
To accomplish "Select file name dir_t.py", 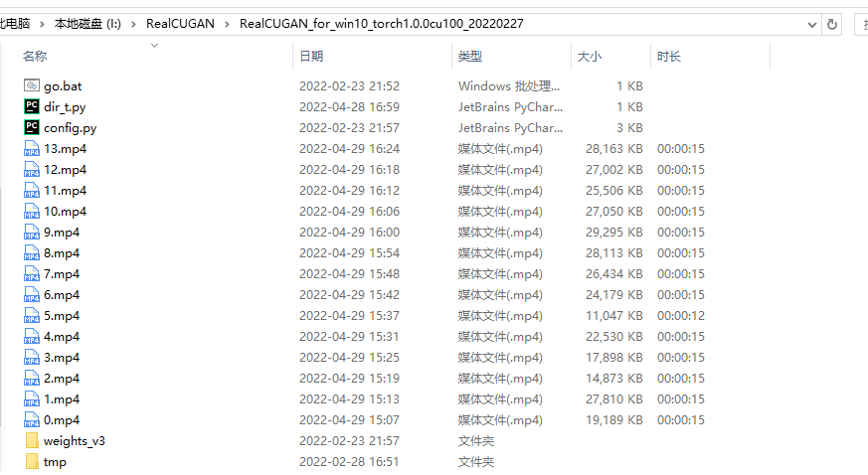I will pos(65,107).
